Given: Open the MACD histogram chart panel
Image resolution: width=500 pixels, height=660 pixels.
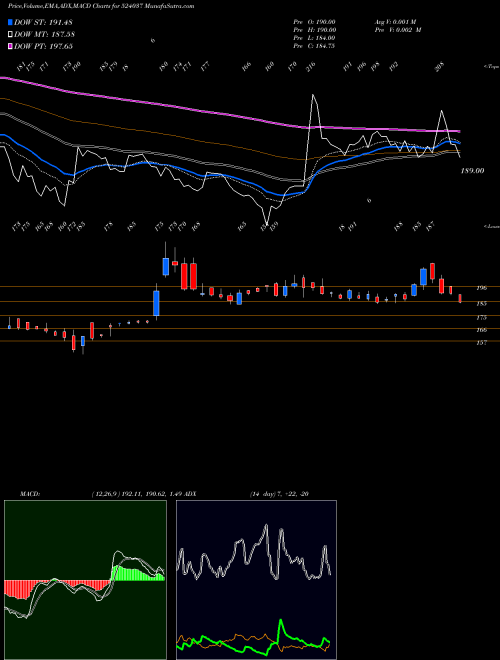Looking at the screenshot, I should [x=85, y=580].
